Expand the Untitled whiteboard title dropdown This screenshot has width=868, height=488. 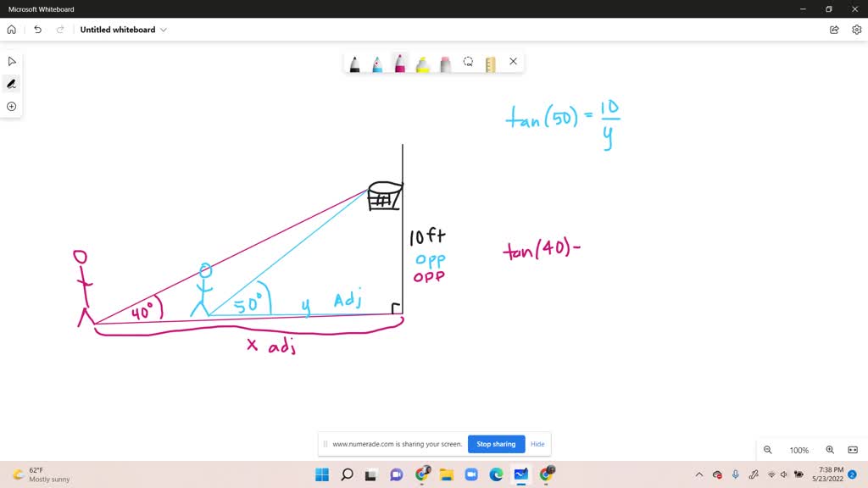point(164,29)
